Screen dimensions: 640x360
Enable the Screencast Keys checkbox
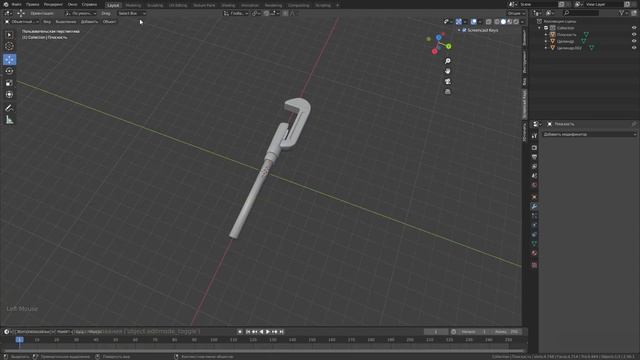(x=464, y=30)
